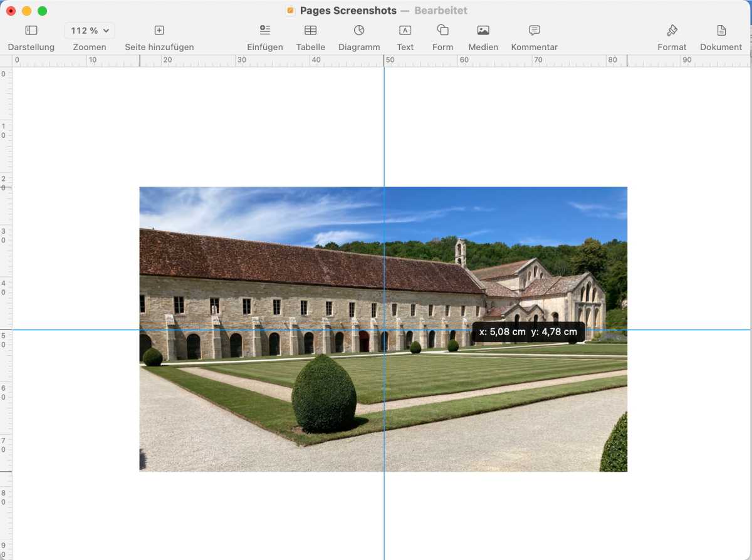Click the vertical ruler on the left side
This screenshot has width=752, height=560.
(6, 313)
